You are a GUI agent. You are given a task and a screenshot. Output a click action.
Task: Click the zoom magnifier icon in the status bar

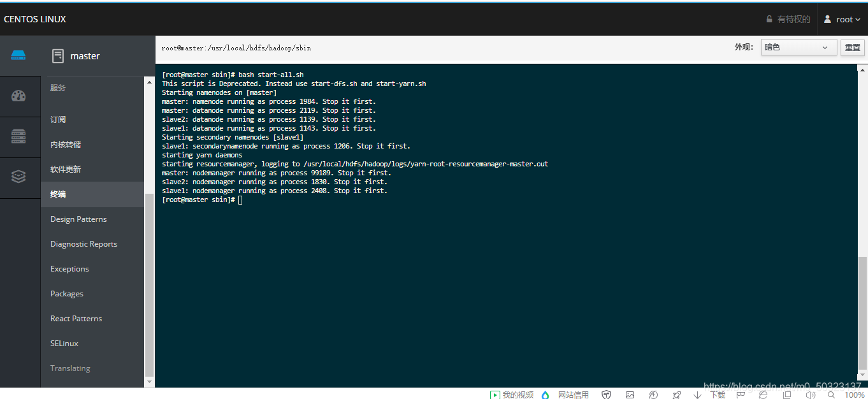831,395
